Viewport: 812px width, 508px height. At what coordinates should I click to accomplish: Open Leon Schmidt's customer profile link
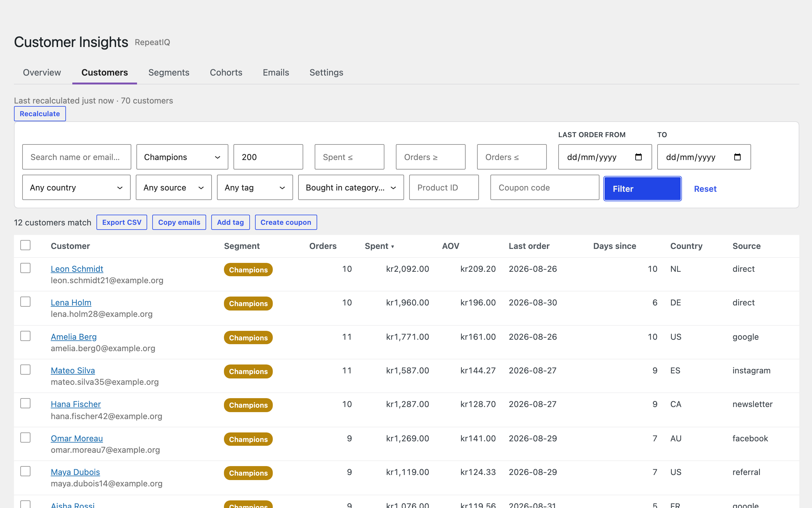[77, 269]
